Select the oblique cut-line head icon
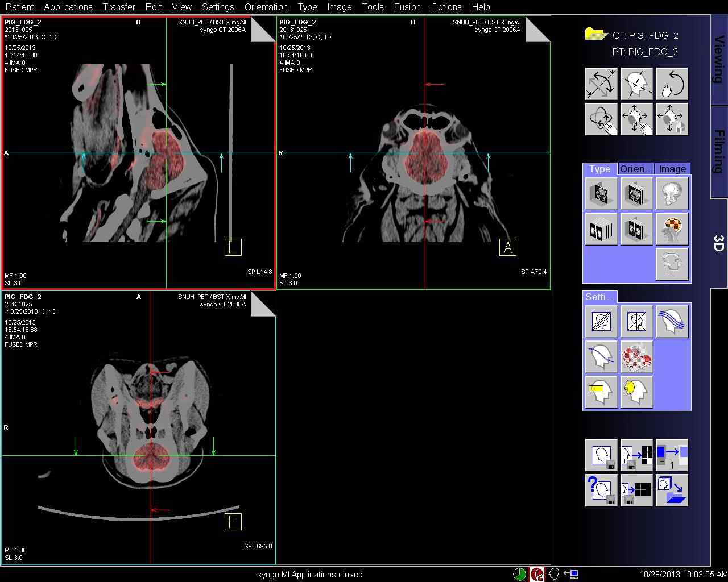The image size is (728, 582). click(636, 84)
